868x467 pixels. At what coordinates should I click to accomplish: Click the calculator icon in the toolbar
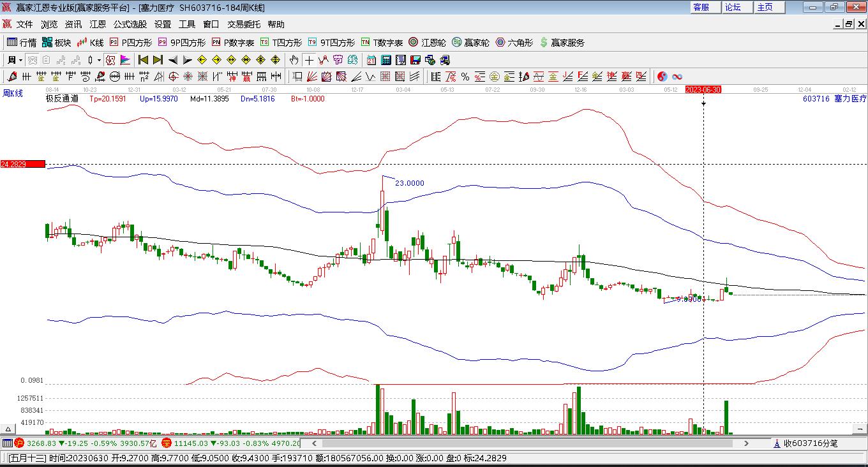(385, 60)
